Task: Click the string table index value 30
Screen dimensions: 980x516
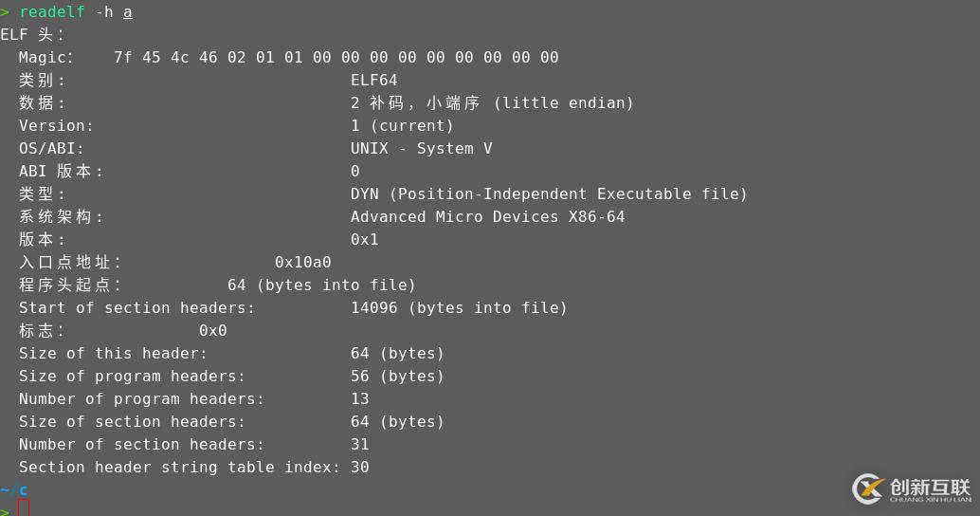Action: click(x=360, y=468)
